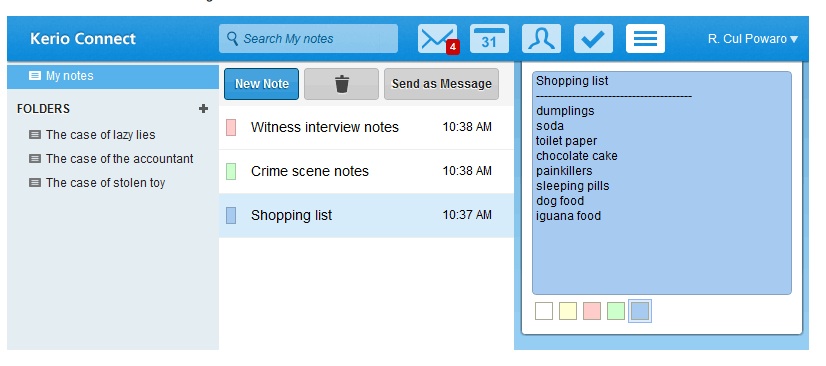Open the Notes lines icon in header
Screen dimensions: 826x366
point(645,38)
